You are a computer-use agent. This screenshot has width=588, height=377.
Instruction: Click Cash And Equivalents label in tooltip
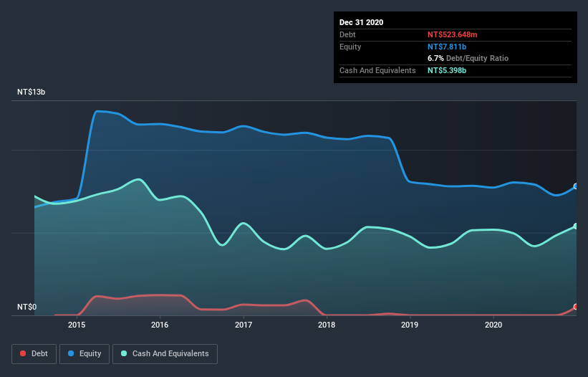pyautogui.click(x=377, y=70)
